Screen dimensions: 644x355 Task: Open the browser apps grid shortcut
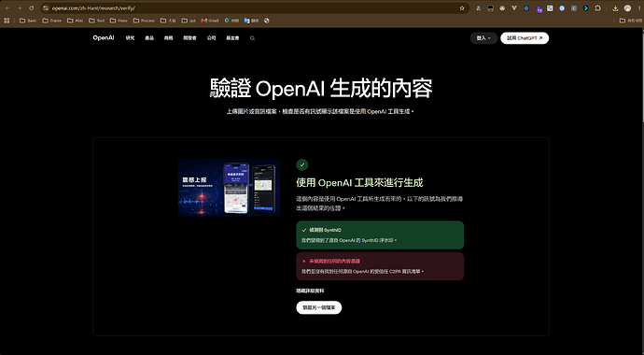click(x=7, y=21)
